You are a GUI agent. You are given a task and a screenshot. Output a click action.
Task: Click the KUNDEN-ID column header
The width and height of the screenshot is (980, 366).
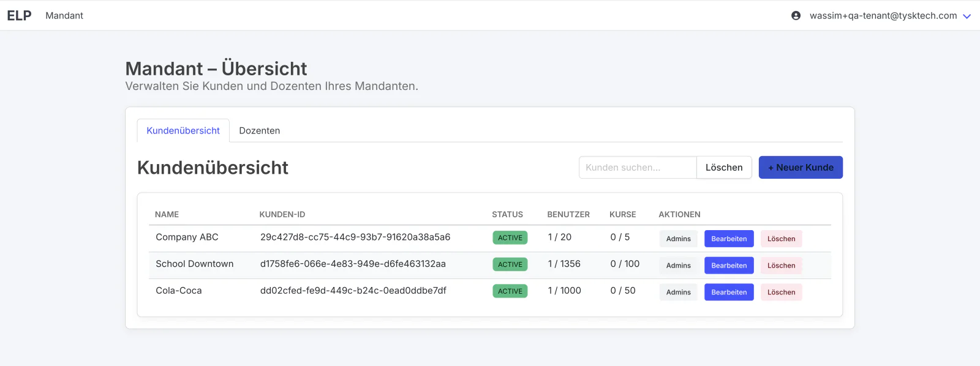pyautogui.click(x=282, y=214)
